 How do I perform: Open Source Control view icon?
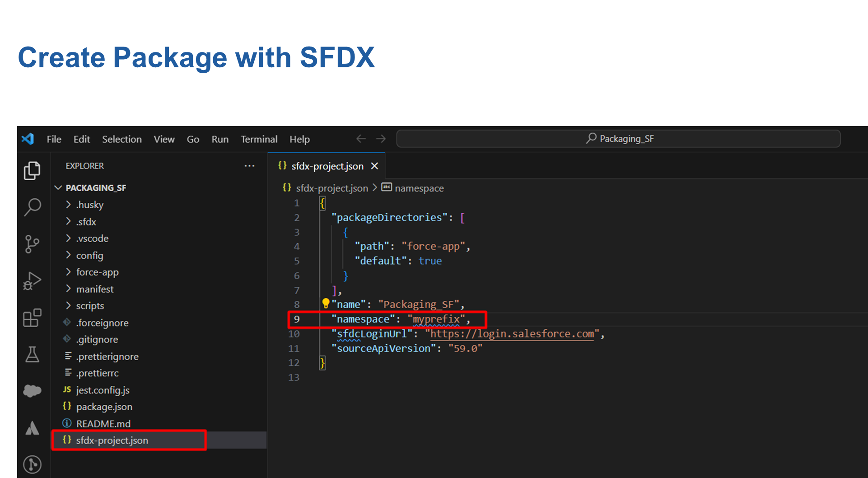(32, 244)
